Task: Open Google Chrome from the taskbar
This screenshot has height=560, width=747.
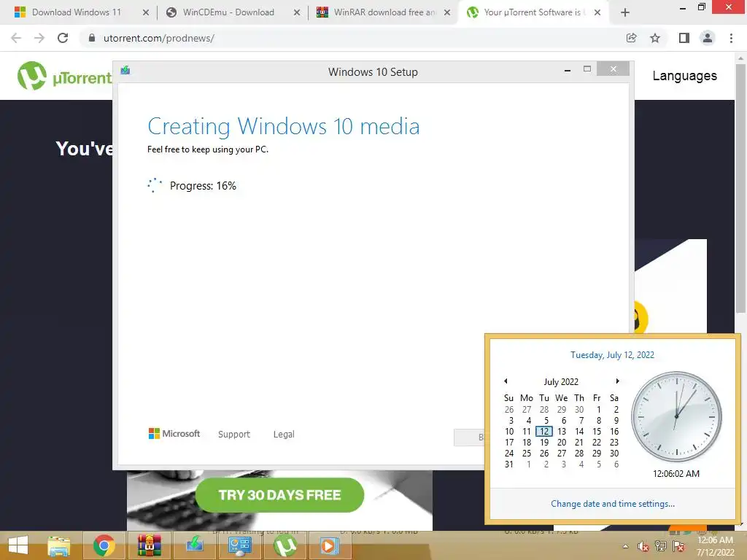Action: tap(104, 545)
